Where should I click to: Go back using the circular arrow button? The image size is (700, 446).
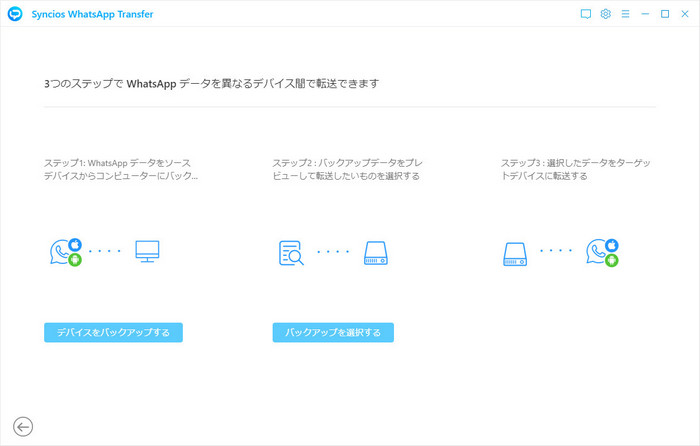(x=23, y=427)
